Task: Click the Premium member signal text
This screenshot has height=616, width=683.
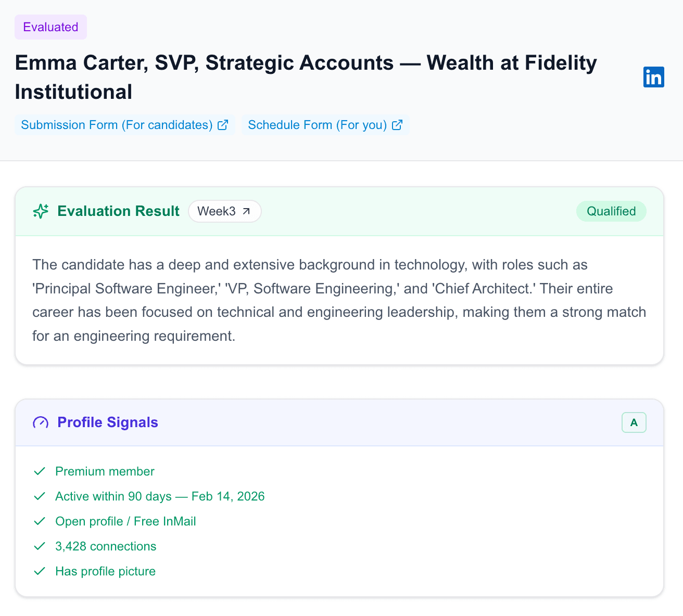Action: click(x=105, y=471)
